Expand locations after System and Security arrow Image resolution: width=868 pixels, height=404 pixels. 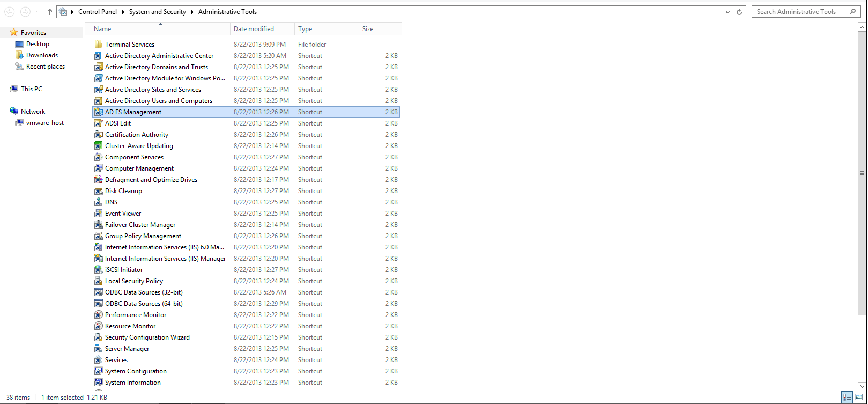pos(192,12)
